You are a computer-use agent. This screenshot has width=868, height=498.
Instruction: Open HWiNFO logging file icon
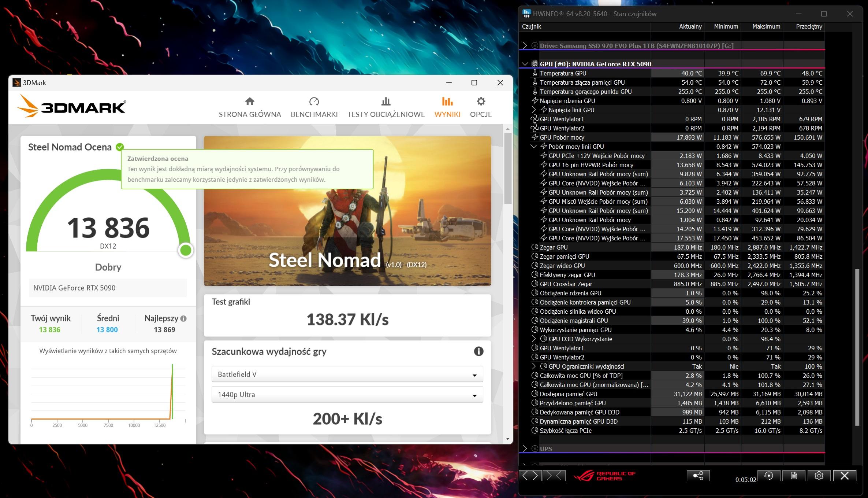click(x=794, y=476)
